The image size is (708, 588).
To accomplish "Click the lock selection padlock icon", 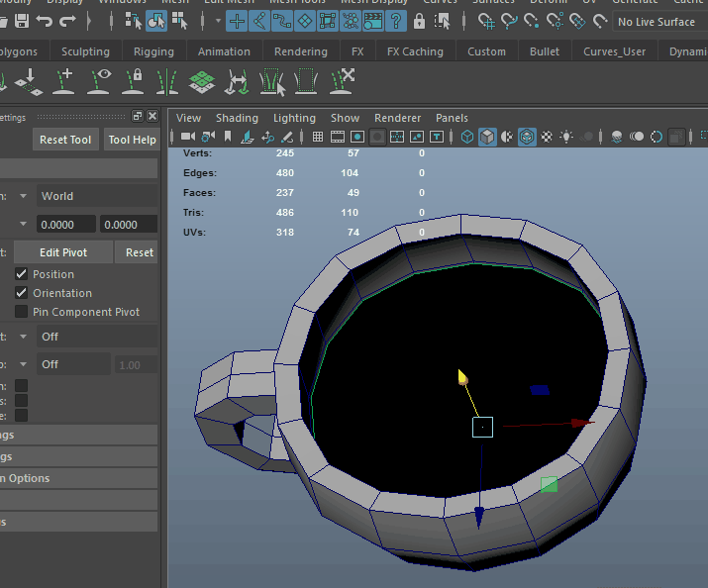I will tap(419, 21).
